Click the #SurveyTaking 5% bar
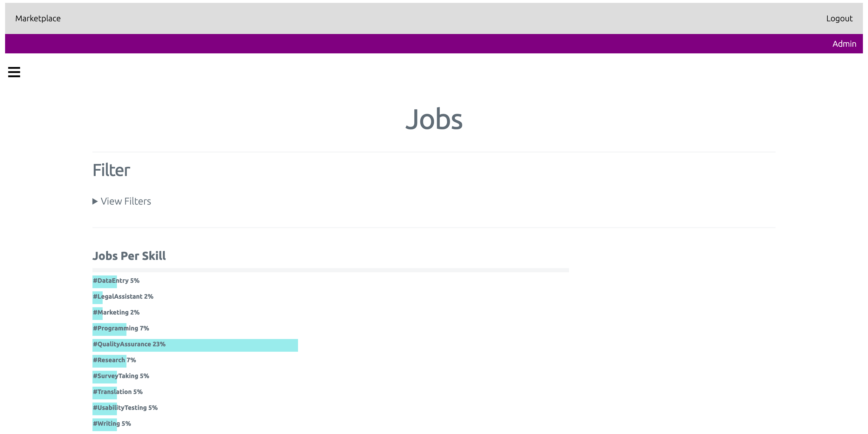The height and width of the screenshot is (434, 868). [105, 377]
